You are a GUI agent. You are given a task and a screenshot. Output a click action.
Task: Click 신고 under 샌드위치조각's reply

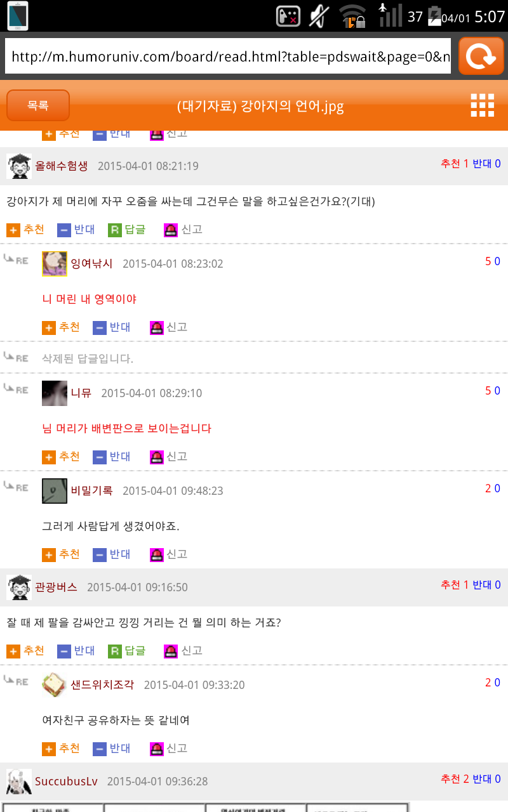click(169, 748)
